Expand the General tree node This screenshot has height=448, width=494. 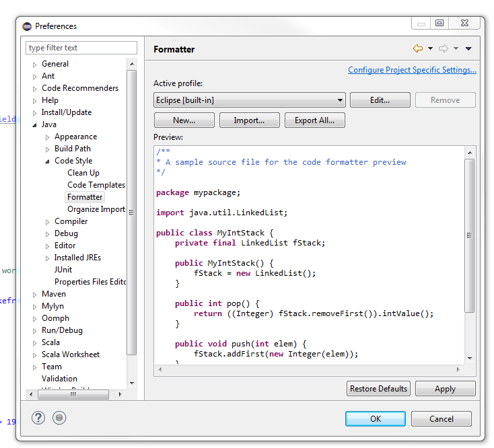tap(34, 65)
